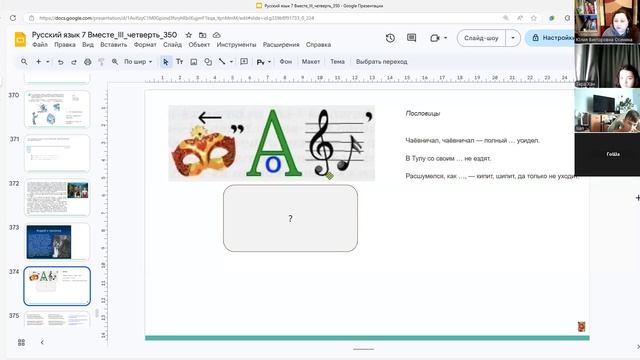The height and width of the screenshot is (360, 640).
Task: Click the Настройки access button
Action: 550,38
